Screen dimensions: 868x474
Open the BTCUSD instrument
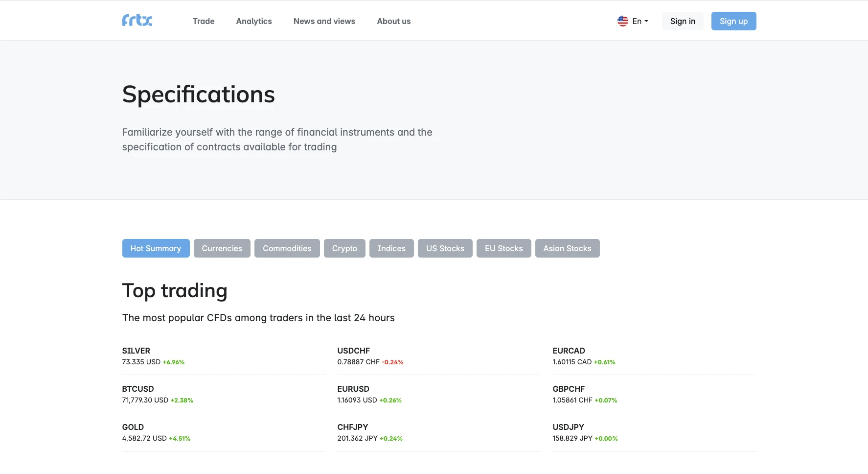138,389
